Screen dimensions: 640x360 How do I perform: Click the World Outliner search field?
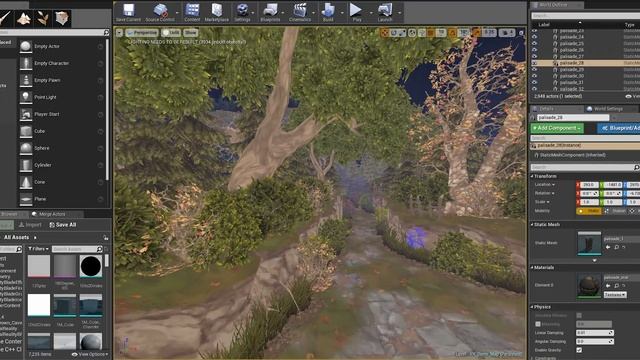(585, 16)
